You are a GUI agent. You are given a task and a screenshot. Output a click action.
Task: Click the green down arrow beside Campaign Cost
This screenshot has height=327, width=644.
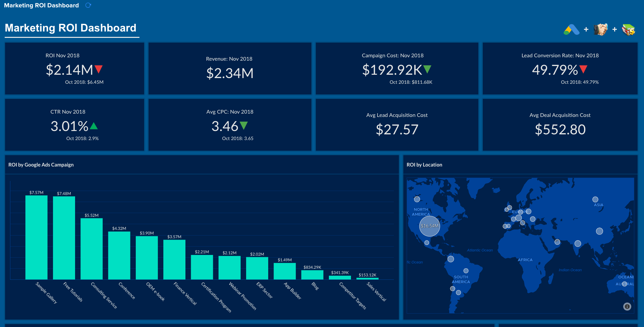click(x=427, y=69)
